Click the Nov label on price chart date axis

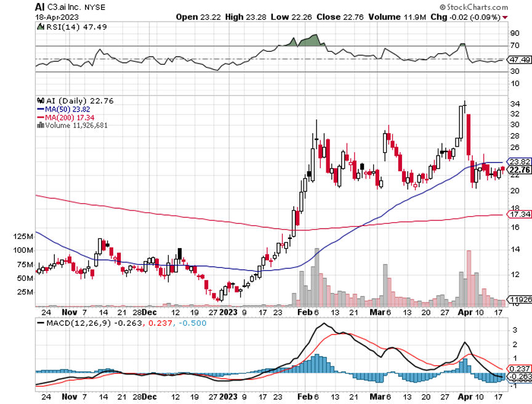[x=70, y=312]
